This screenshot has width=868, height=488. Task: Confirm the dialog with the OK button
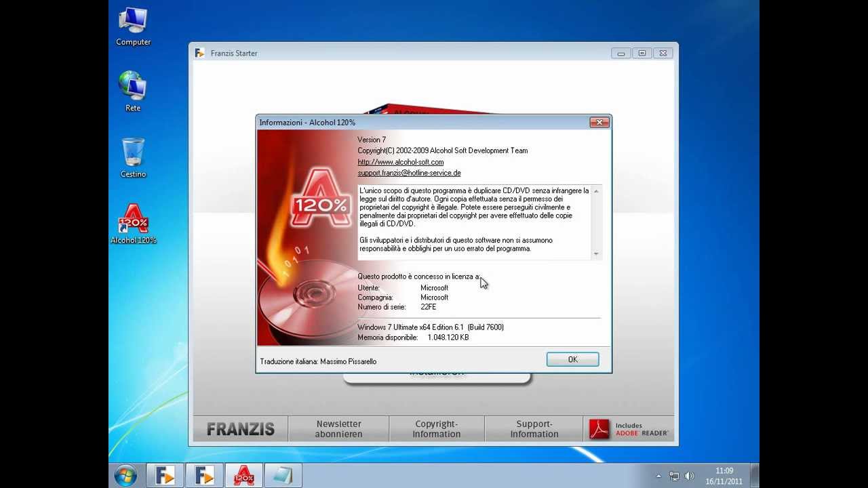573,360
